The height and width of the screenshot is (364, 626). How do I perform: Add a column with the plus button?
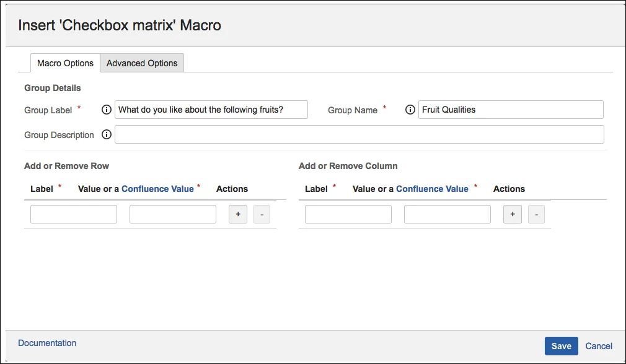click(x=513, y=214)
